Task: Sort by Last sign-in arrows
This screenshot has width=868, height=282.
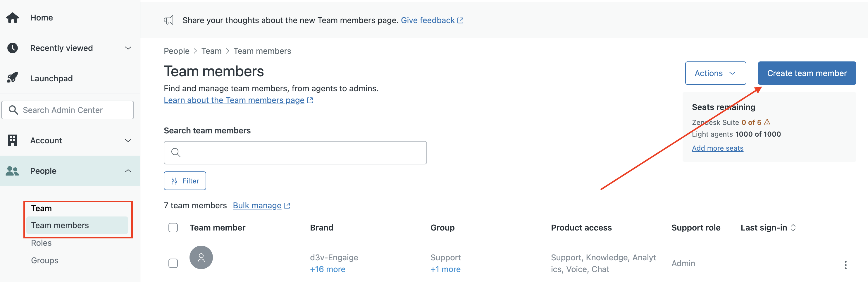Action: [x=793, y=228]
